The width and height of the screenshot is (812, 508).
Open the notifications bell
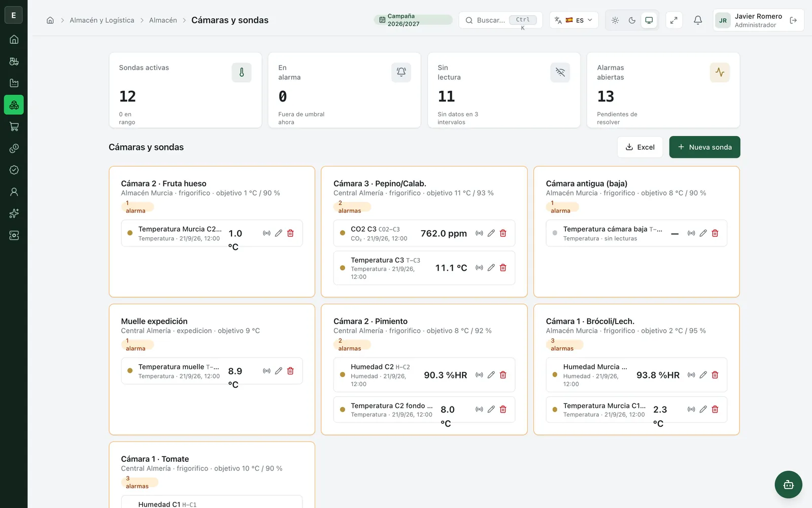click(698, 20)
